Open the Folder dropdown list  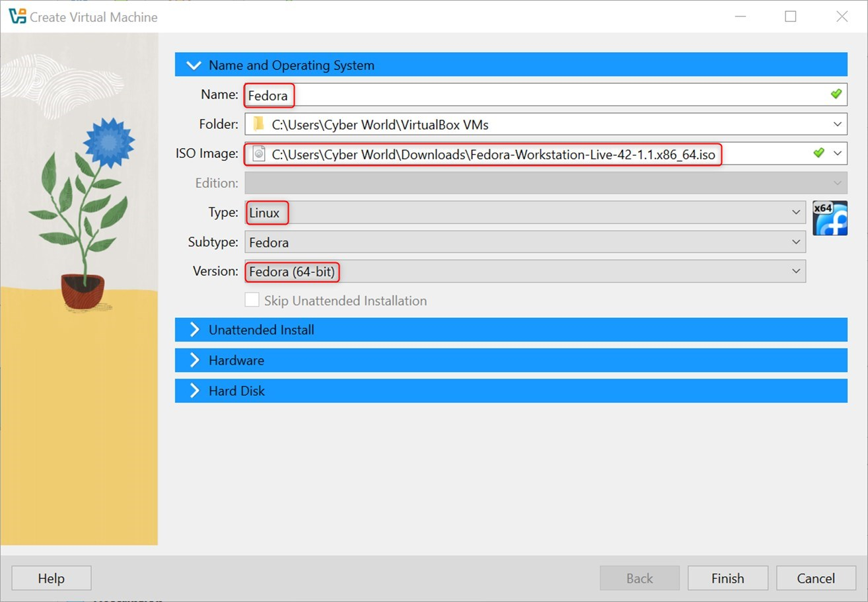pos(838,124)
